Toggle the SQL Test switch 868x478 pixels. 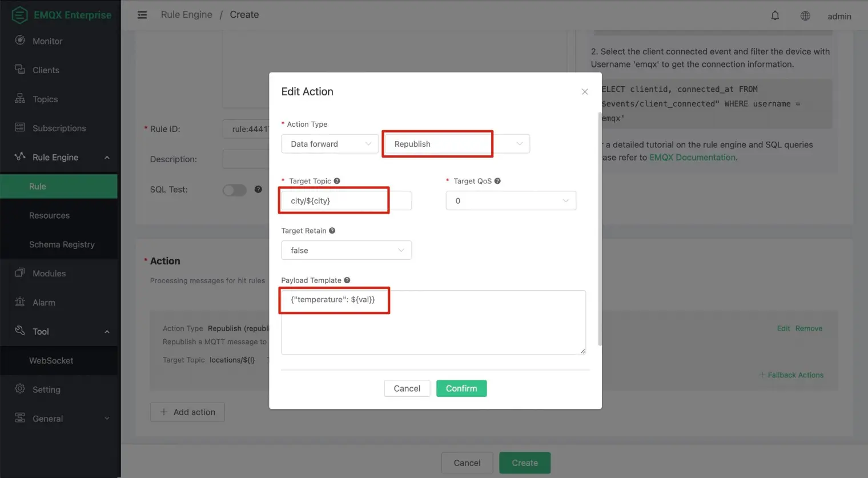pyautogui.click(x=234, y=190)
